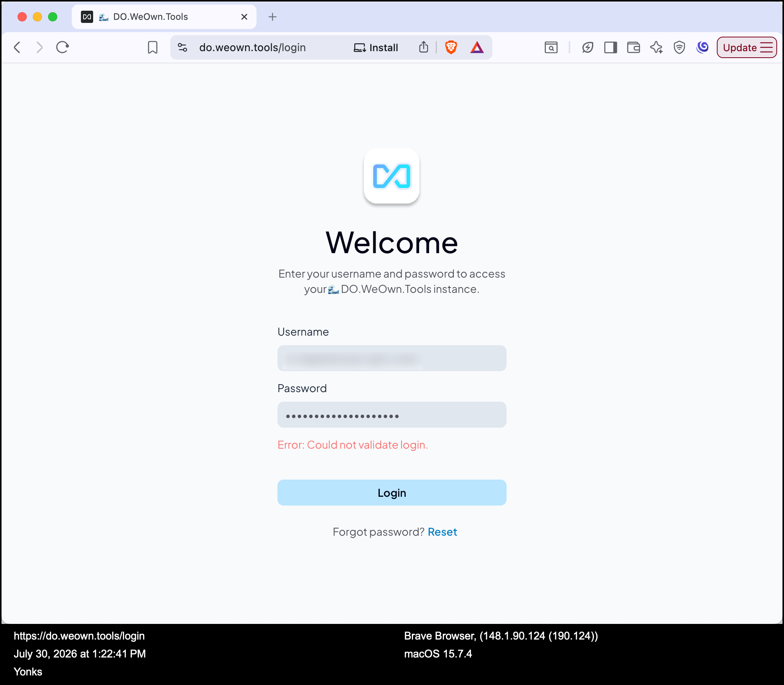The width and height of the screenshot is (784, 685).
Task: Bookmark this page
Action: click(x=152, y=47)
